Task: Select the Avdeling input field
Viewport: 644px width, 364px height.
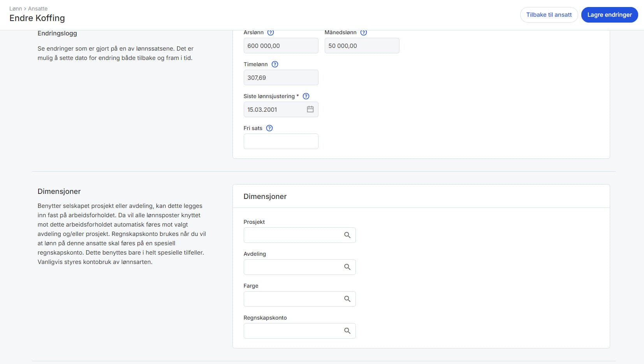Action: 292,267
